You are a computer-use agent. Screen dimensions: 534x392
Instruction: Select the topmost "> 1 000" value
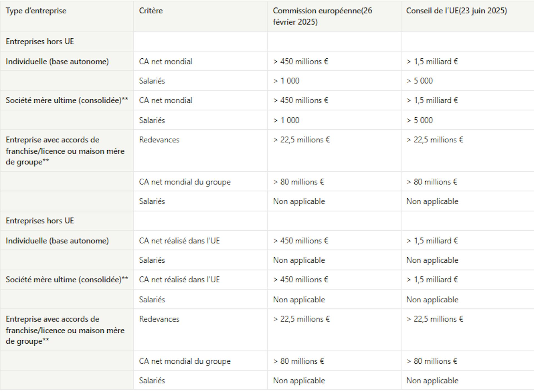[x=286, y=81]
